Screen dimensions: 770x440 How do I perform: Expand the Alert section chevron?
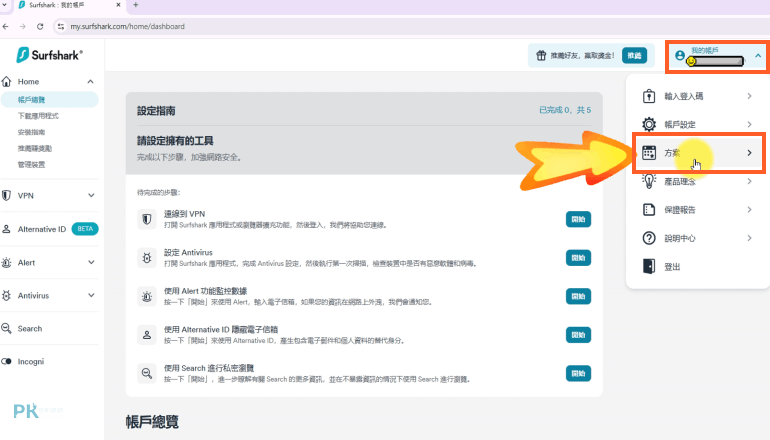coord(91,263)
